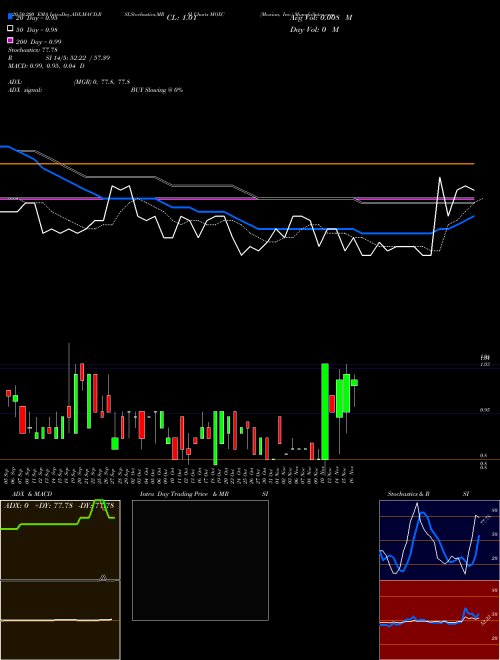Click the 0.95 price axis label
This screenshot has width=500, height=660.
coord(484,410)
